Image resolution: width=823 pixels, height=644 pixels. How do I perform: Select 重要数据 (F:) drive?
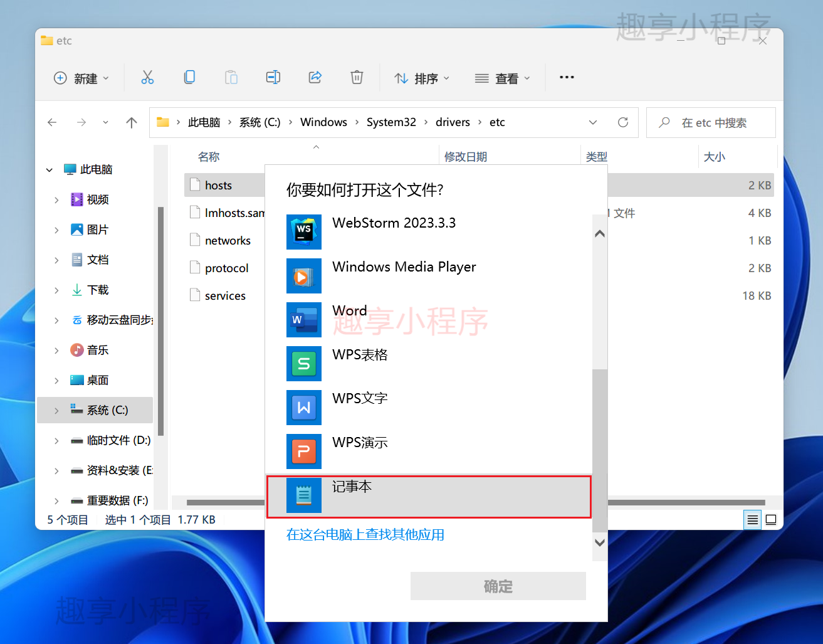click(x=109, y=500)
